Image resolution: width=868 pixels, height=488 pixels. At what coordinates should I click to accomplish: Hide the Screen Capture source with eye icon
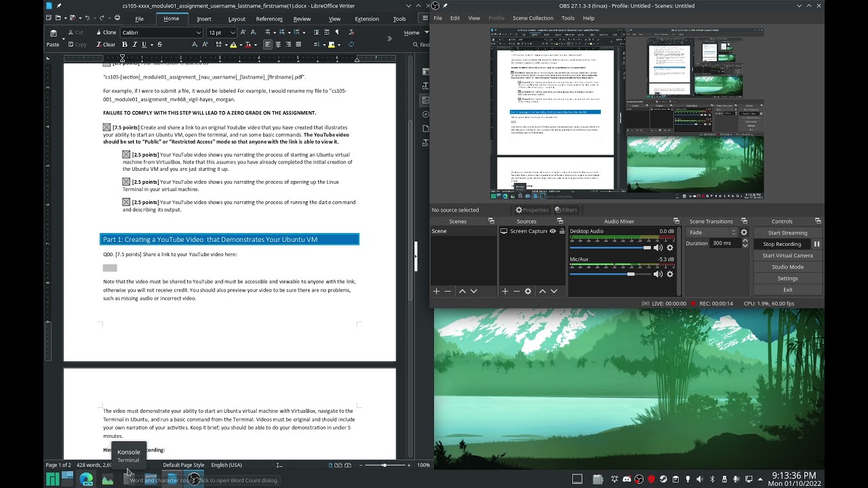click(x=553, y=231)
